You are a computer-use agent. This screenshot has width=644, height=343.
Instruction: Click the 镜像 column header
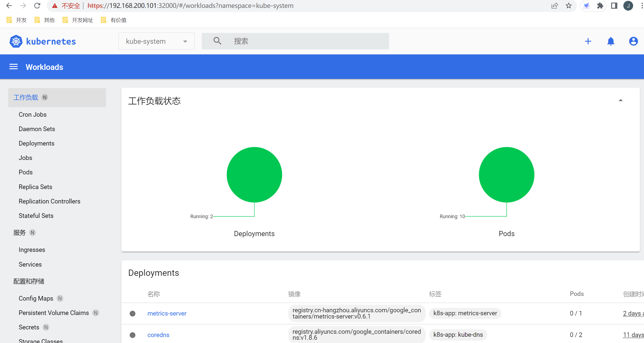coord(295,294)
